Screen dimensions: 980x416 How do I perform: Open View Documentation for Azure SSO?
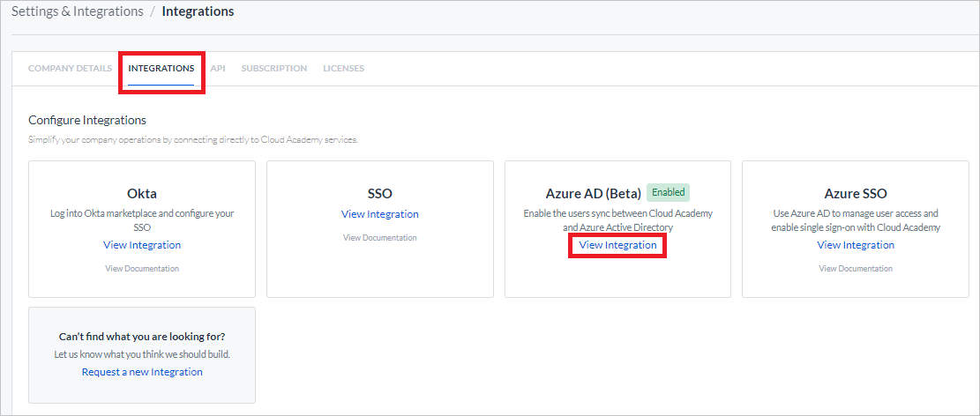tap(856, 269)
